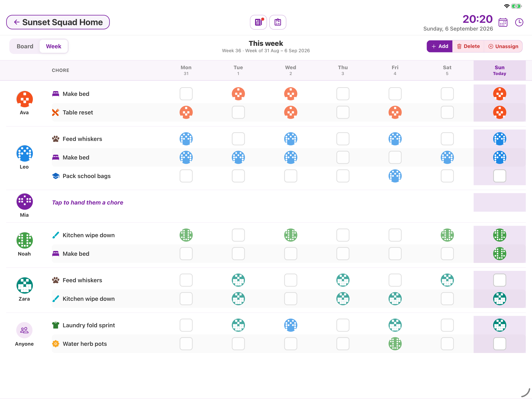Tap the Wi-Fi status icon

(x=507, y=6)
